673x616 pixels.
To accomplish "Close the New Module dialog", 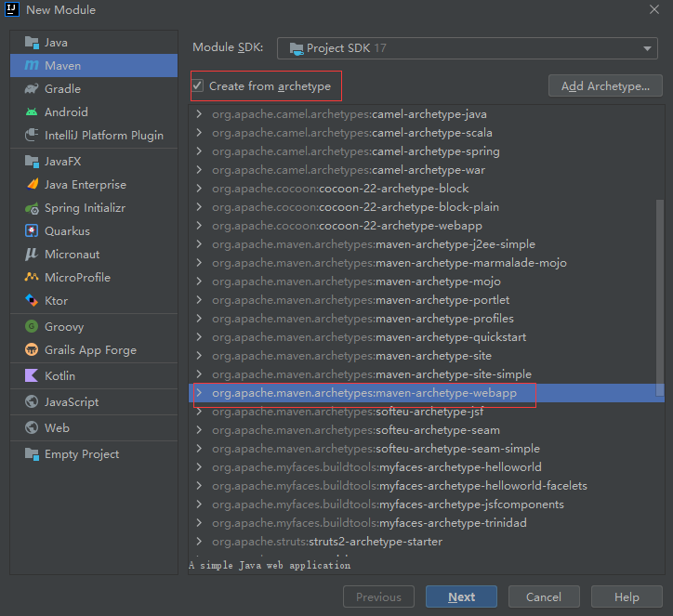I will pyautogui.click(x=653, y=9).
